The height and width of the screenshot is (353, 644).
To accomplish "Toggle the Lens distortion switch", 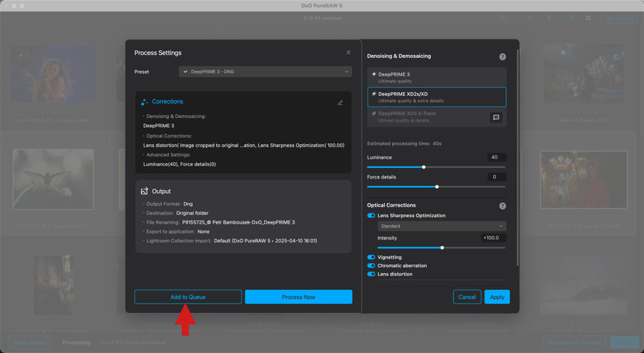I will 371,274.
